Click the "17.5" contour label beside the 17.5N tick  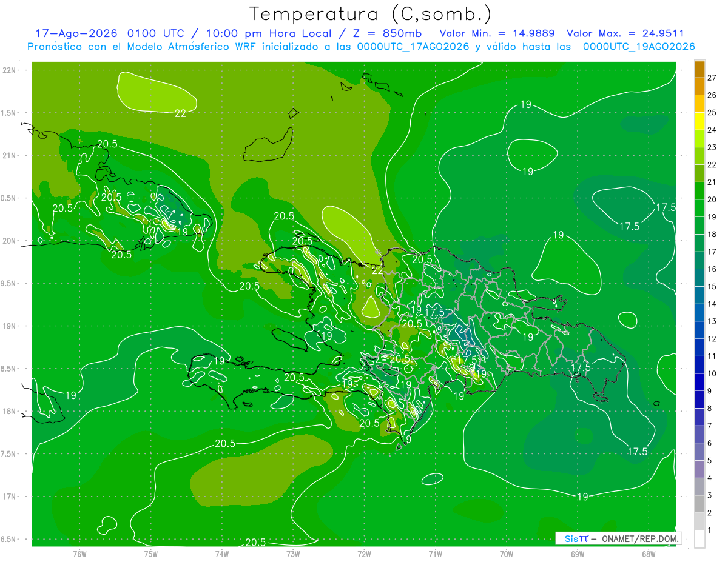[638, 451]
